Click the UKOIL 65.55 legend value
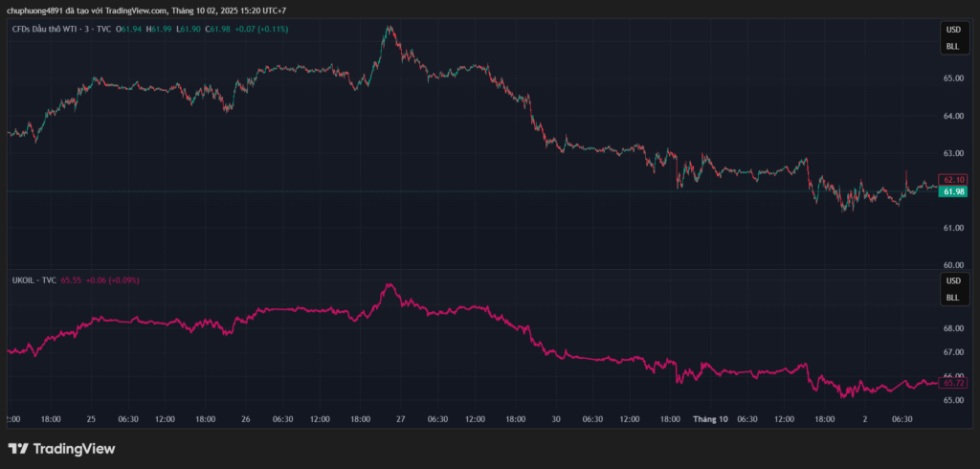 (x=71, y=280)
